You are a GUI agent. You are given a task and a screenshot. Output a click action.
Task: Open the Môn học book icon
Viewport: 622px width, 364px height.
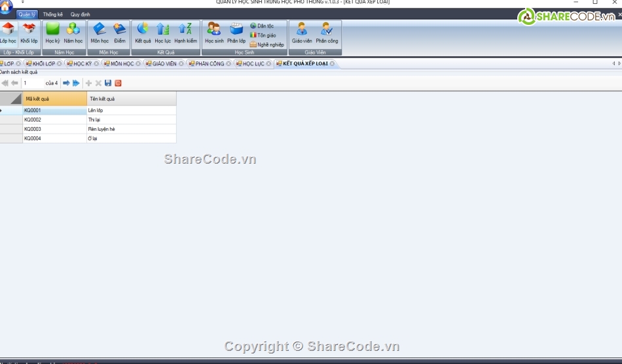pos(100,33)
